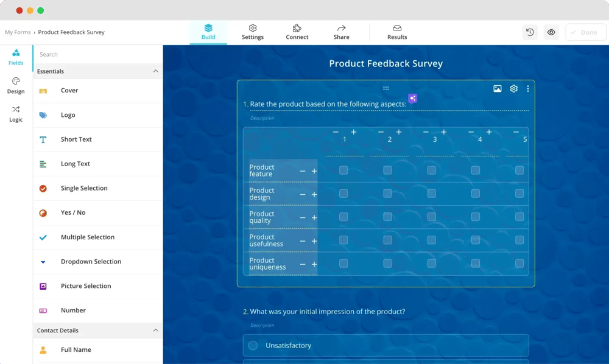Open the three-dot question options menu
609x364 pixels.
click(527, 89)
